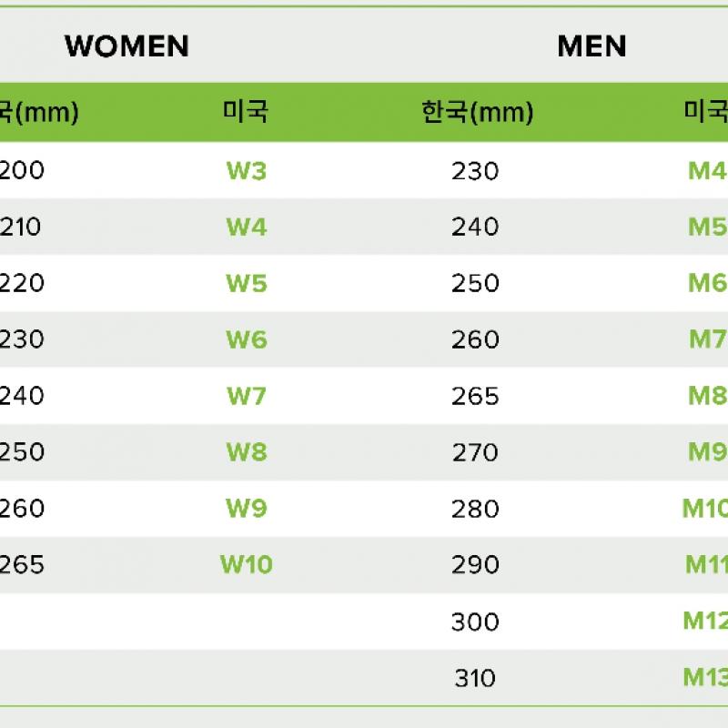Click the 300 mm size cell

pos(475,622)
